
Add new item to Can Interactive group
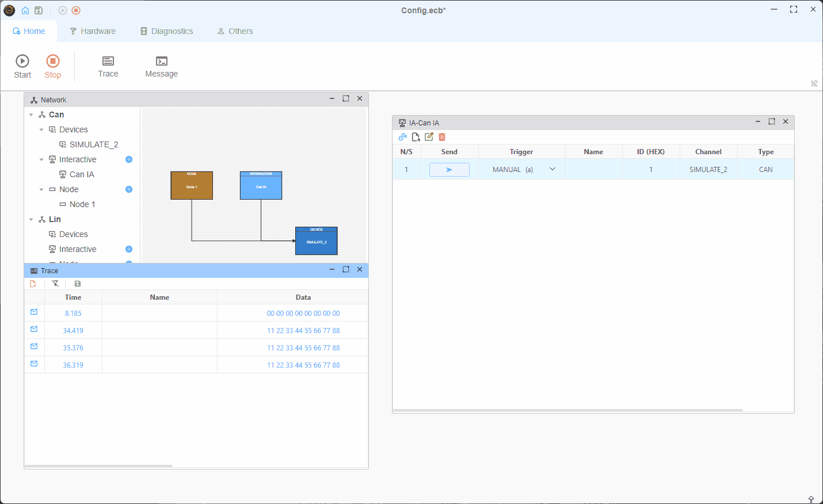tap(129, 159)
